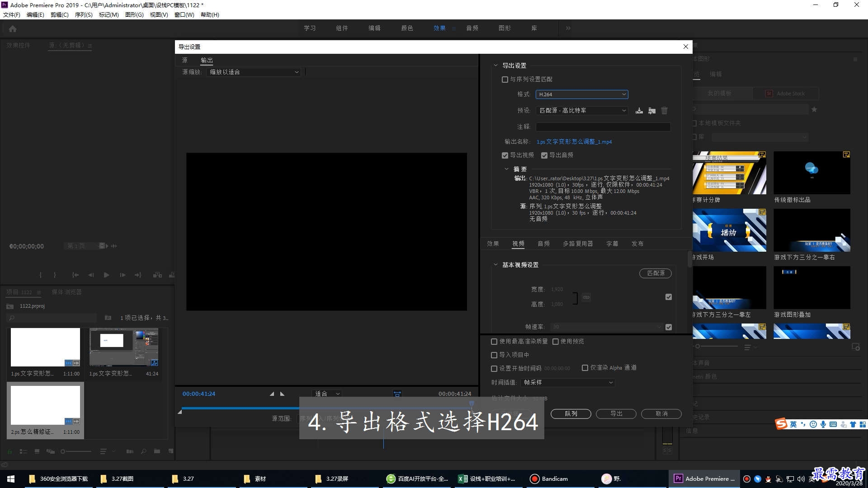Screen dimensions: 868x488
Task: Click the set out point triangle marker
Action: point(282,394)
